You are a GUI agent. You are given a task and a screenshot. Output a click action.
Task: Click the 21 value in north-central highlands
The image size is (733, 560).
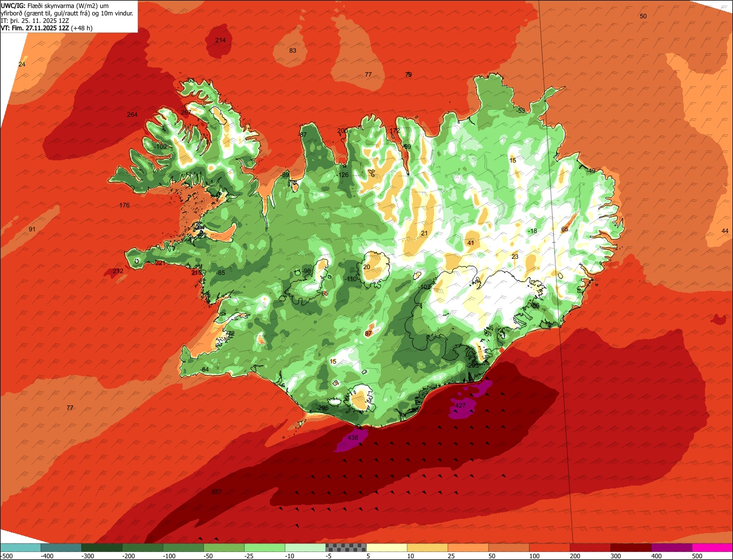coord(424,233)
